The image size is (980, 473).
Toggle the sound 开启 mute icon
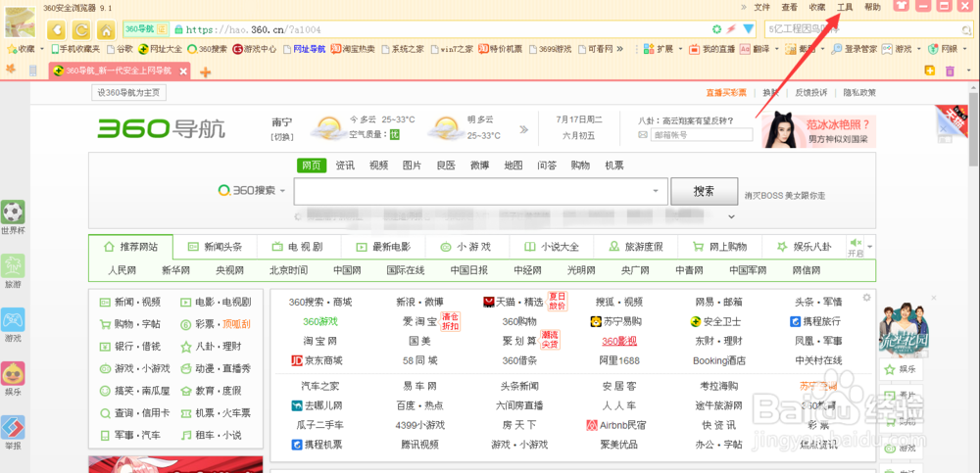click(x=855, y=247)
